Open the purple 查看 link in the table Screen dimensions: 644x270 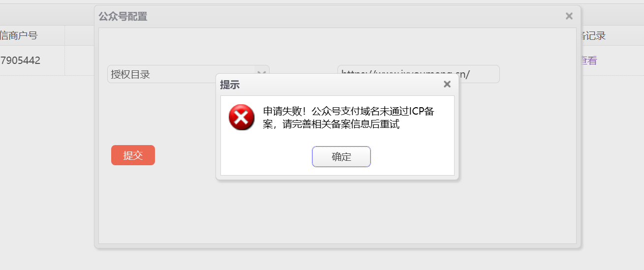point(589,60)
